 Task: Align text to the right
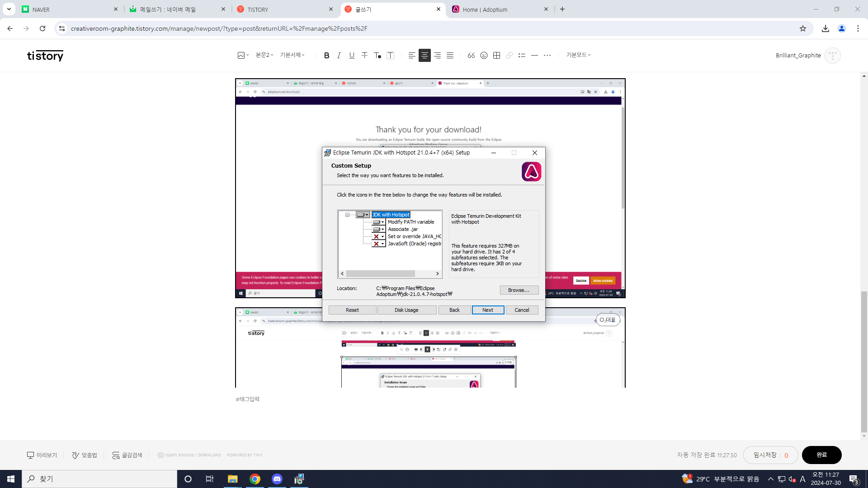click(x=437, y=55)
